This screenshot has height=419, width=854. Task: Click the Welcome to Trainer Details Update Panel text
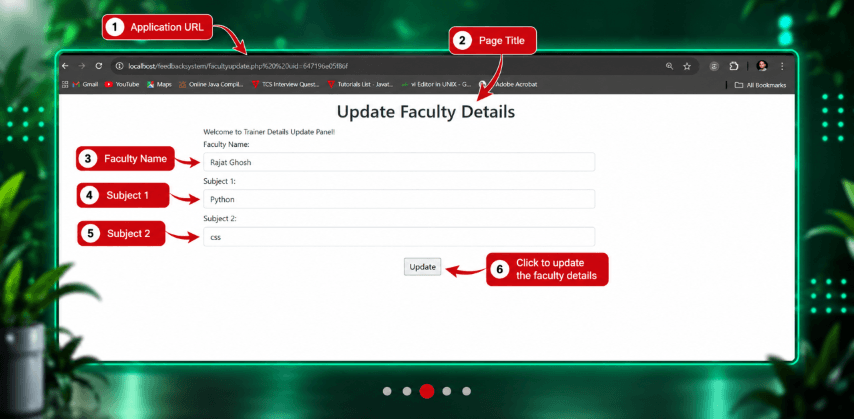269,132
